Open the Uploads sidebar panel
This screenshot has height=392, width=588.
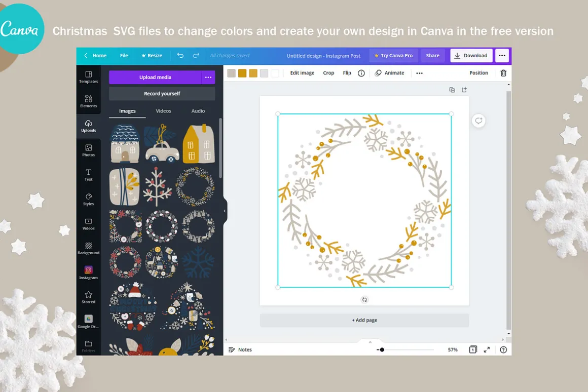coord(89,126)
